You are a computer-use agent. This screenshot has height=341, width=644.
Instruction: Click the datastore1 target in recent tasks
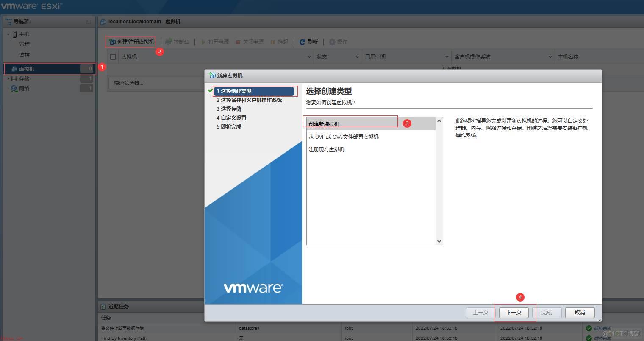click(249, 328)
